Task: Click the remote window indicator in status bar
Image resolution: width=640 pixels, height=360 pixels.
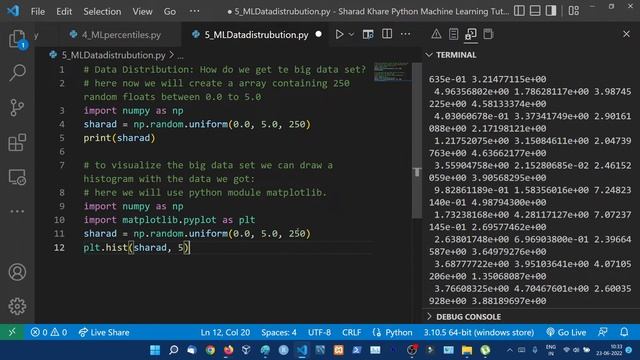Action: 12,332
